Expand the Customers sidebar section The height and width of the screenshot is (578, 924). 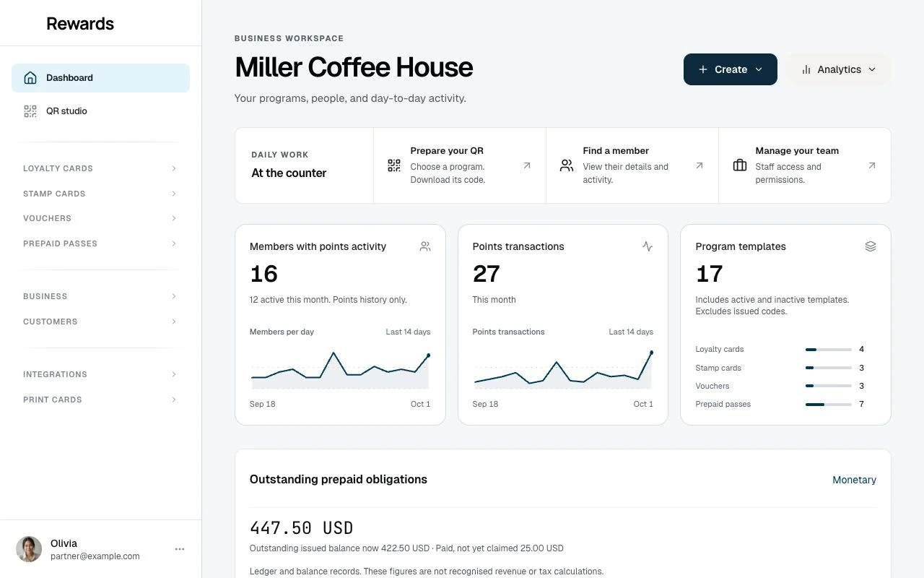(100, 322)
